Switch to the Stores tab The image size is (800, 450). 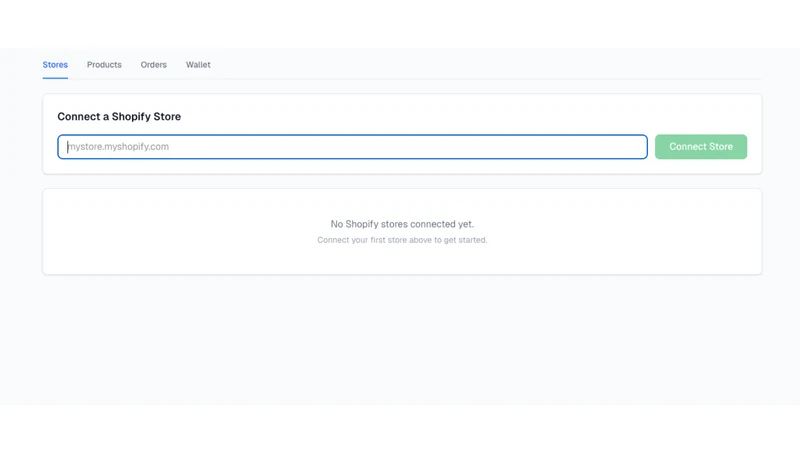coord(55,65)
